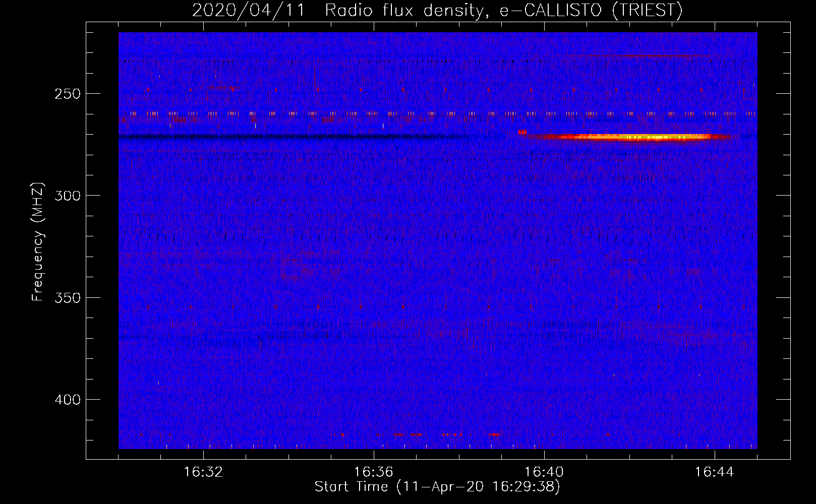Viewport: 816px width, 504px height.
Task: Click the Frequency (MHZ) axis title
Action: [x=38, y=241]
